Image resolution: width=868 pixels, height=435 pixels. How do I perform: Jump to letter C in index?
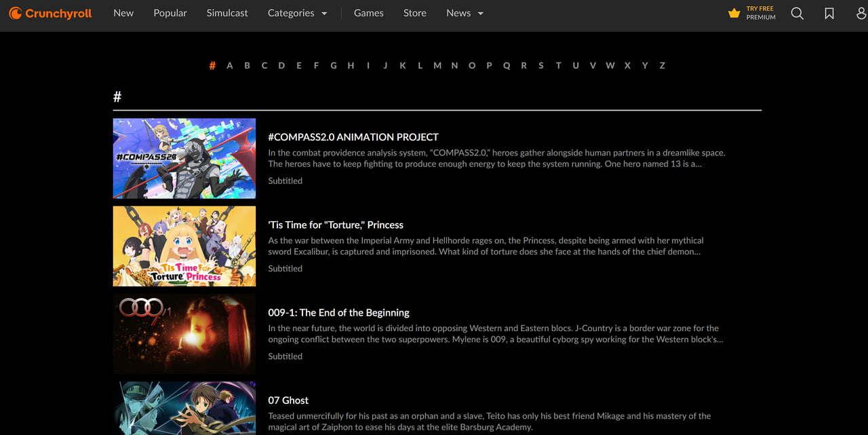(264, 65)
